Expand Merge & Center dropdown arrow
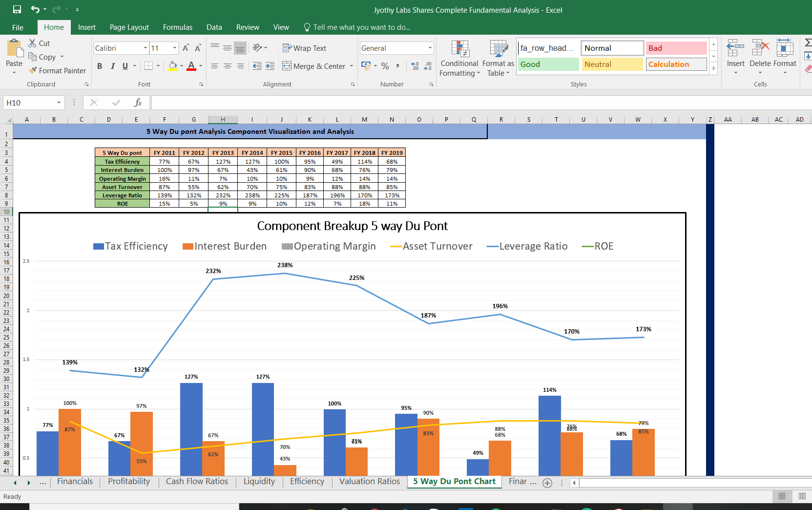 [352, 66]
